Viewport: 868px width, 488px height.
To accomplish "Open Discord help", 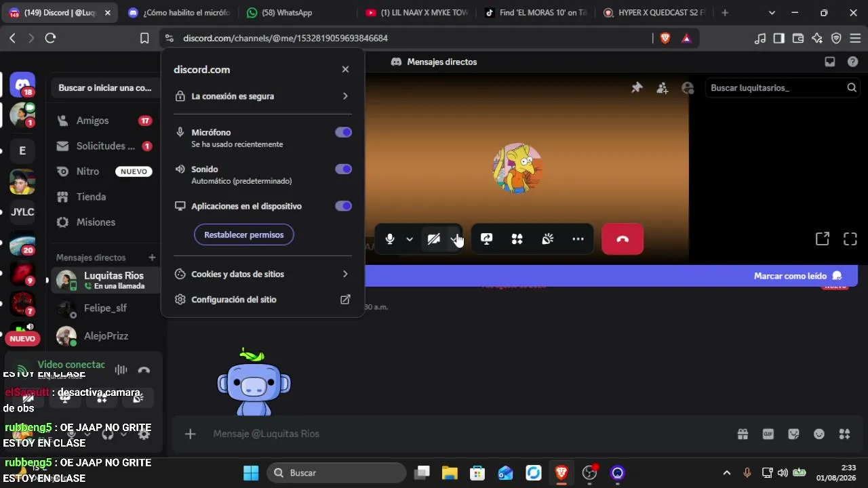I will click(x=852, y=62).
